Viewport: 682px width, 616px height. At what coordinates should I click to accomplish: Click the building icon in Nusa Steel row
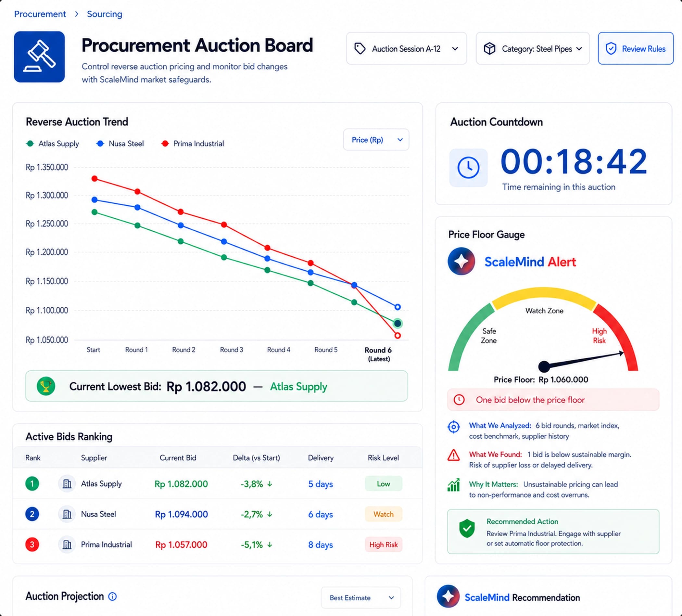[x=67, y=514]
